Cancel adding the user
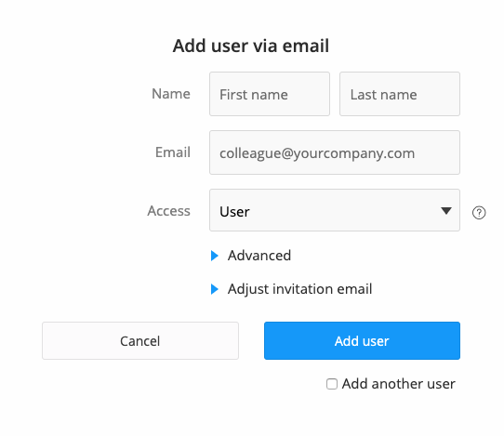Viewport: 504px width, 436px height. click(140, 340)
